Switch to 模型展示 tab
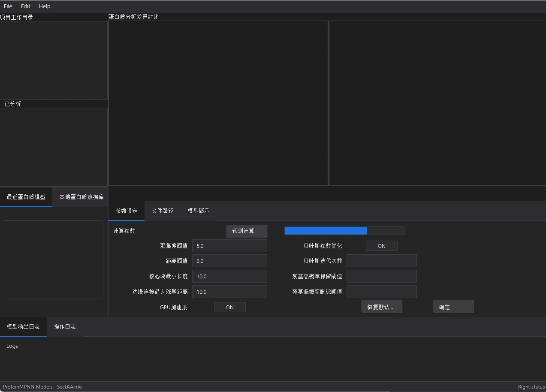The image size is (546, 392). pyautogui.click(x=199, y=211)
